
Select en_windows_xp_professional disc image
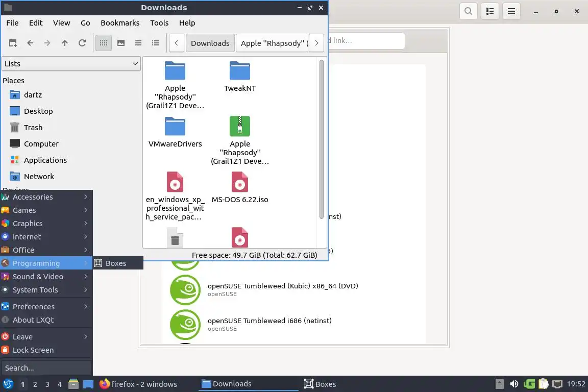click(175, 182)
